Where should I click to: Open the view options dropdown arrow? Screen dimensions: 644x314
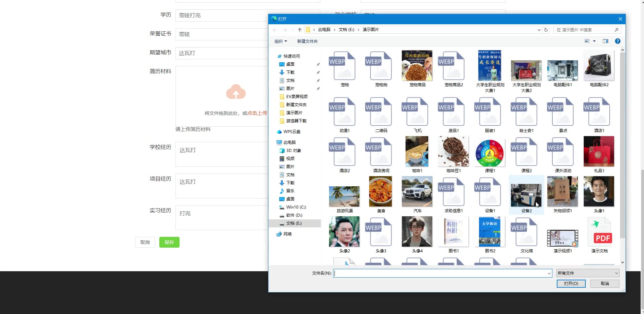point(594,41)
